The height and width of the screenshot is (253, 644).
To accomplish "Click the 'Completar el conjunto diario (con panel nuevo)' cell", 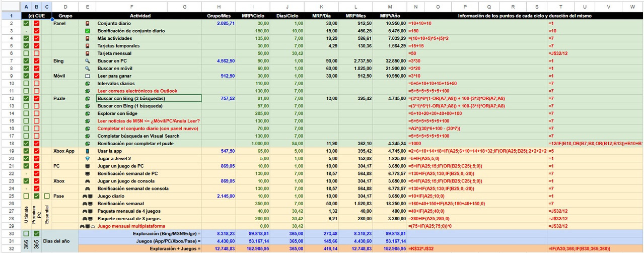I will tap(149, 129).
